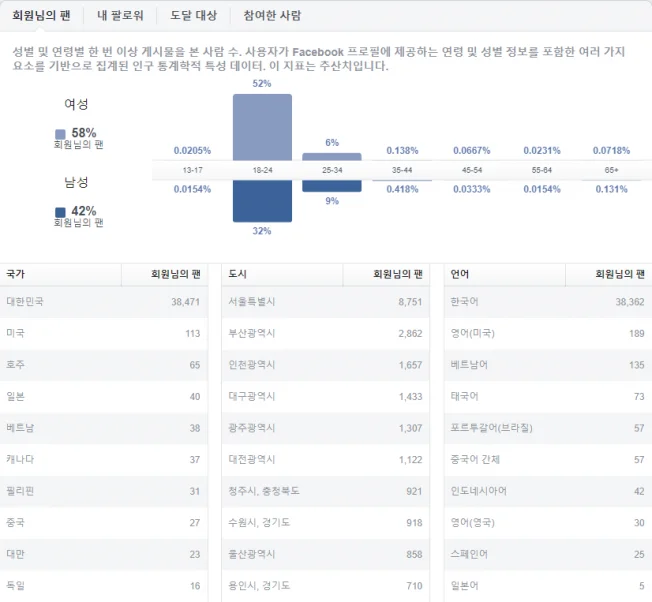Select the 35-44 age label

(x=402, y=170)
